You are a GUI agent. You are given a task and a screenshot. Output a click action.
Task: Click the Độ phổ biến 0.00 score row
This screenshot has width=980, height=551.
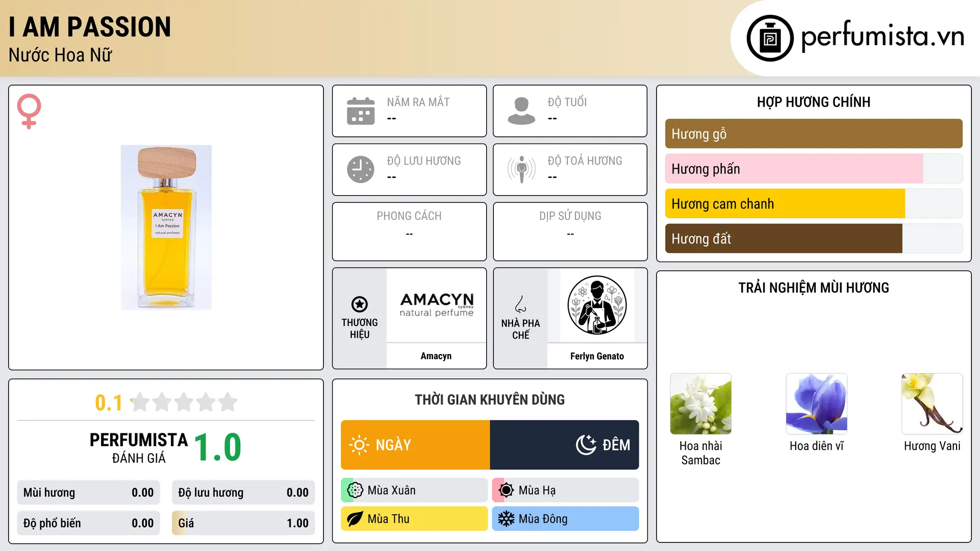click(89, 523)
